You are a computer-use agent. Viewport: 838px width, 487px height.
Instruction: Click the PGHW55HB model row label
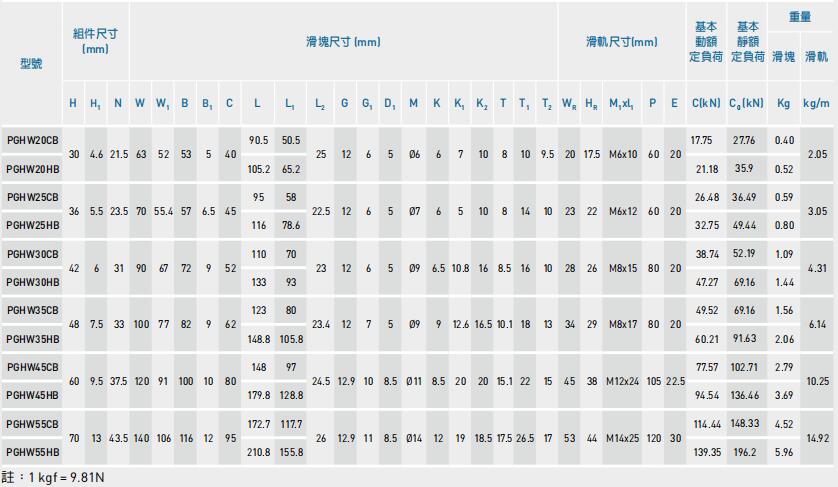(x=32, y=453)
